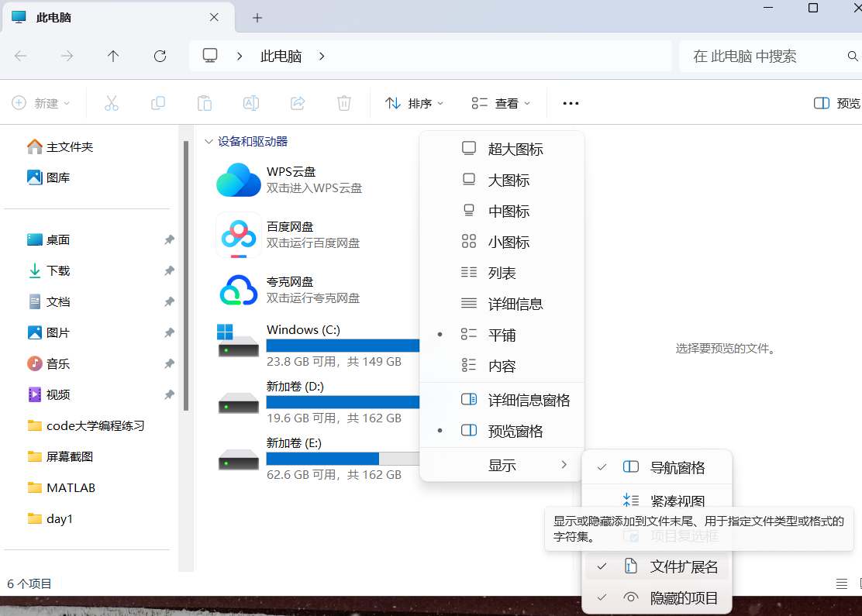Toggle 紧凑视图 option
Viewport: 862px width, 616px height.
click(657, 500)
